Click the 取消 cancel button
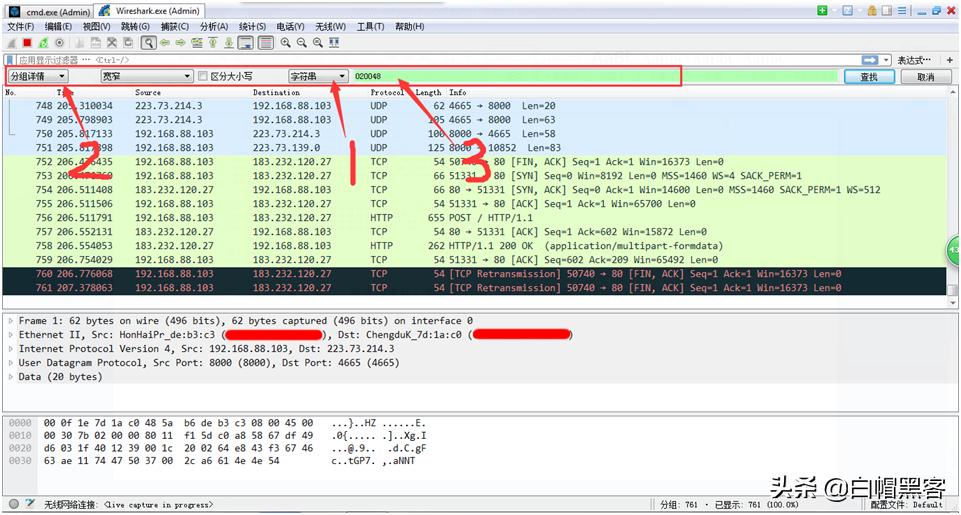Viewport: 961px width, 515px height. click(x=925, y=77)
